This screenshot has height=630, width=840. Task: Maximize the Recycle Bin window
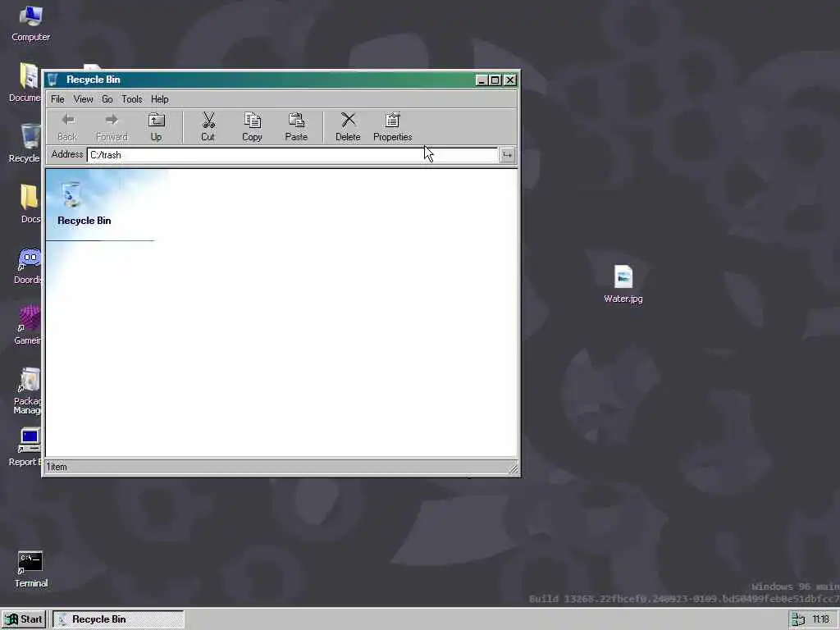(495, 80)
